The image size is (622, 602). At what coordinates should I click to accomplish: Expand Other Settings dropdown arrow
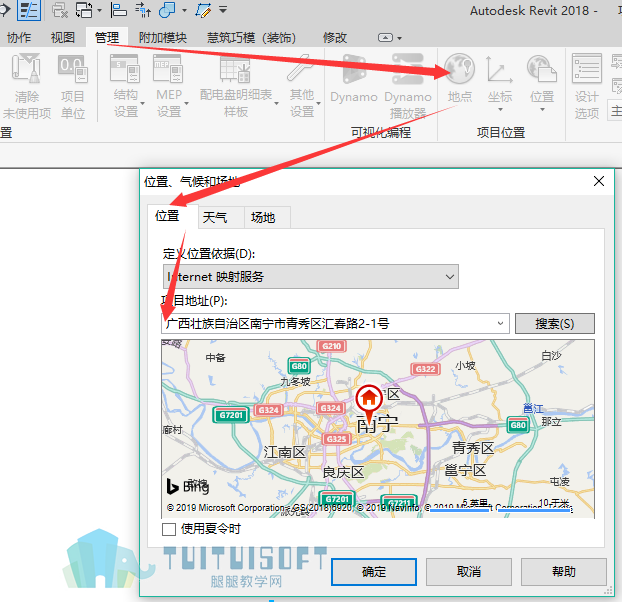tap(318, 104)
